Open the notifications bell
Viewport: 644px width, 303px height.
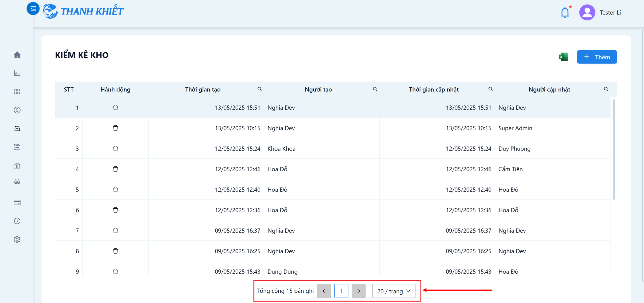[565, 13]
